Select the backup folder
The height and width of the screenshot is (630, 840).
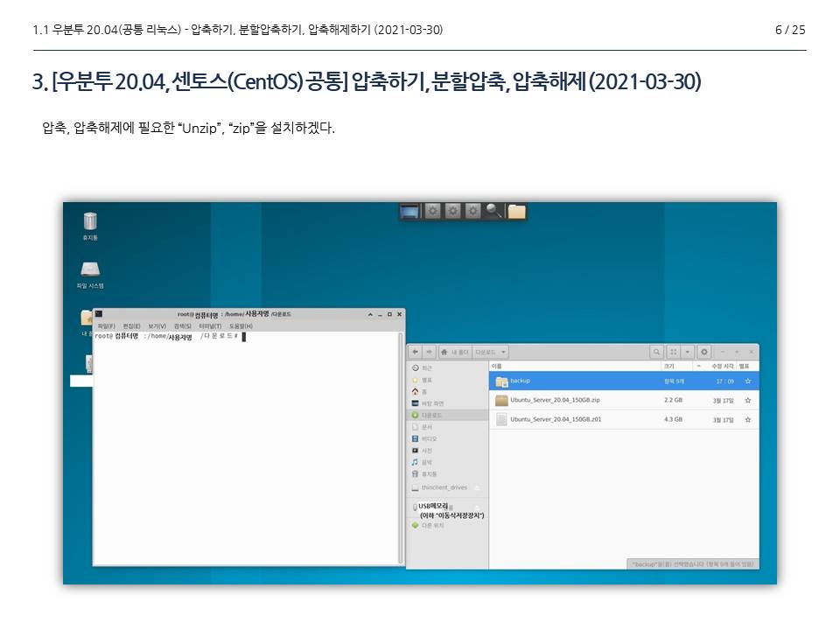click(624, 381)
